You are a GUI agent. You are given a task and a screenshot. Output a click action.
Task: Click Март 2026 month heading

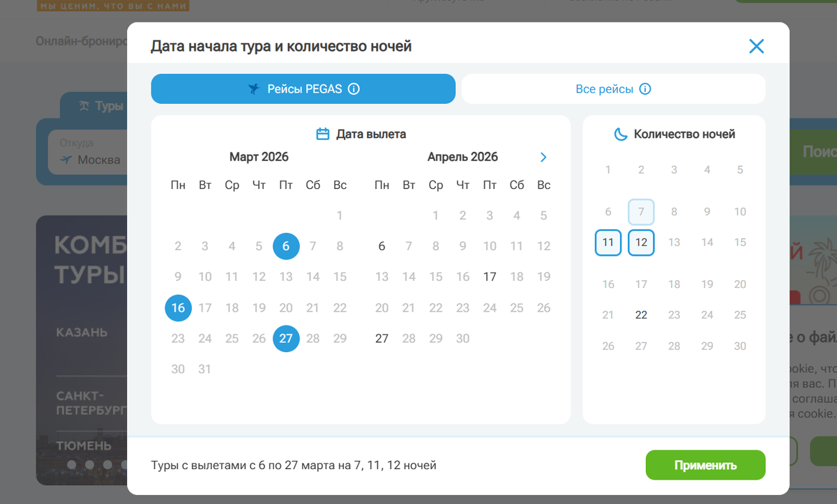coord(259,157)
